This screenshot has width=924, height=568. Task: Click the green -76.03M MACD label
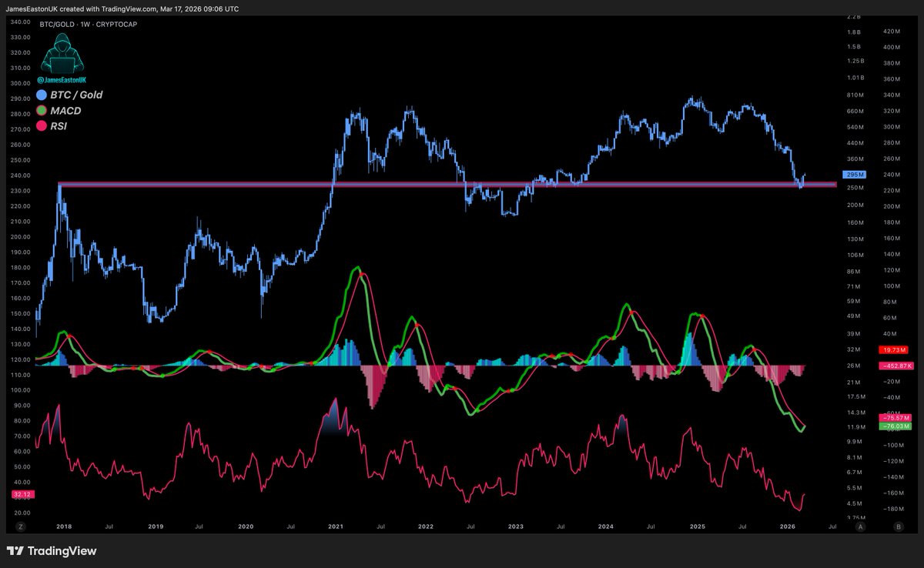tap(893, 426)
